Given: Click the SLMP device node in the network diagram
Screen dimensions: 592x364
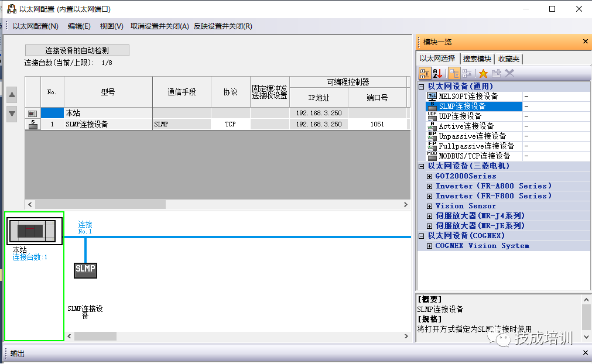Looking at the screenshot, I should [85, 270].
